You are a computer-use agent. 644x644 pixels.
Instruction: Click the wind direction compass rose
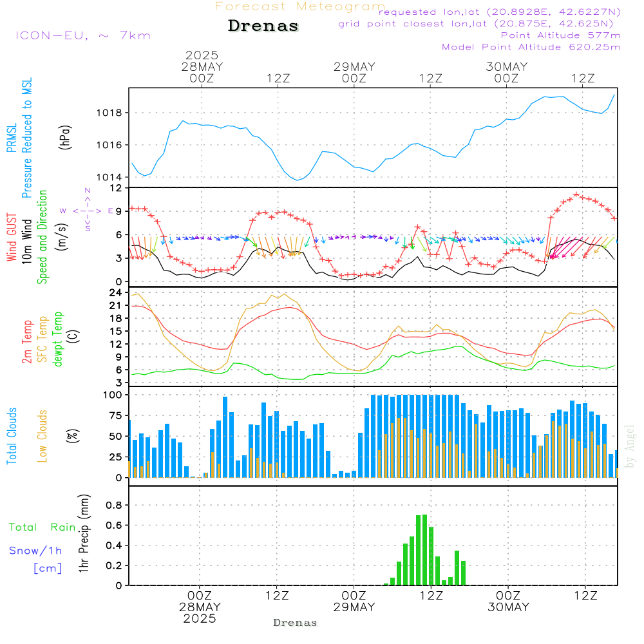tap(87, 210)
